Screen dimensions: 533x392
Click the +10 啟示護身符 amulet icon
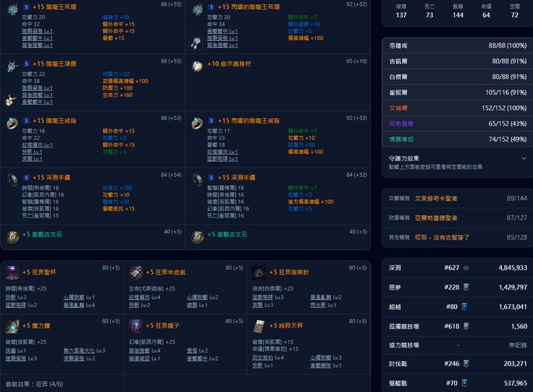198,66
